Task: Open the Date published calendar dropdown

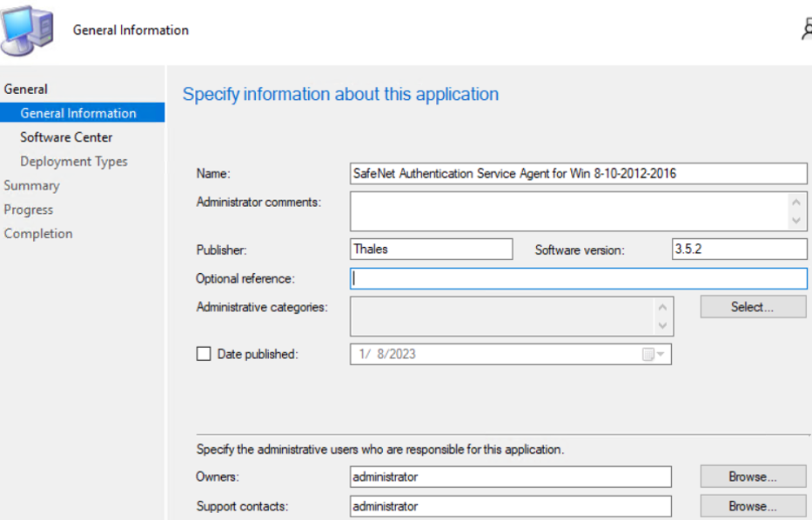Action: [654, 355]
